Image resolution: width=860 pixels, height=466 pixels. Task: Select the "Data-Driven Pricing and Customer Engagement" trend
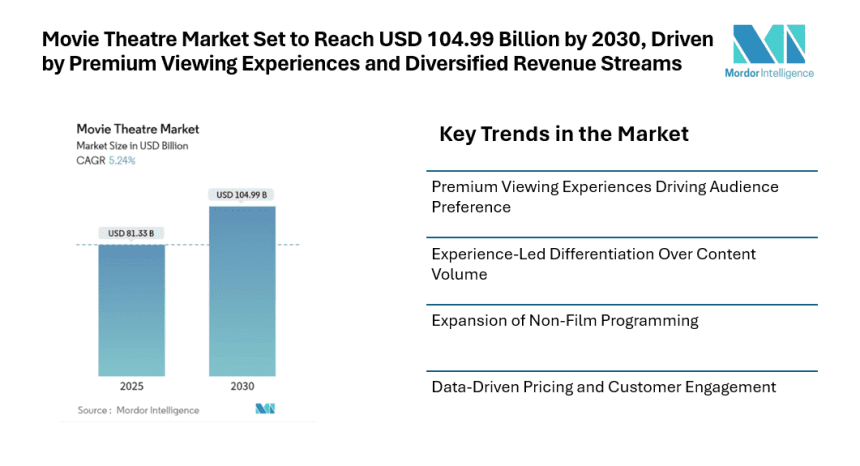603,387
